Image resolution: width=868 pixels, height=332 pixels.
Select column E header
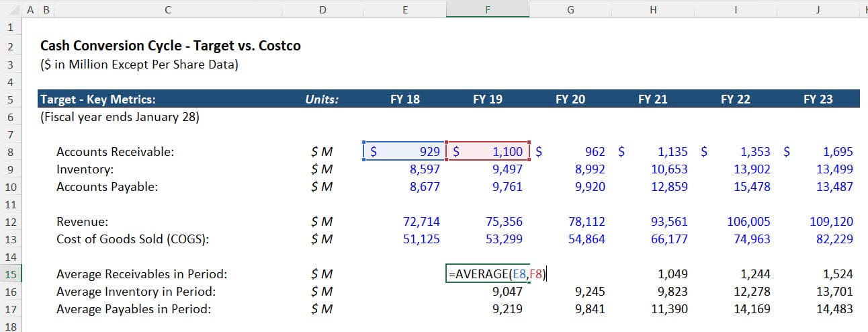[x=405, y=9]
